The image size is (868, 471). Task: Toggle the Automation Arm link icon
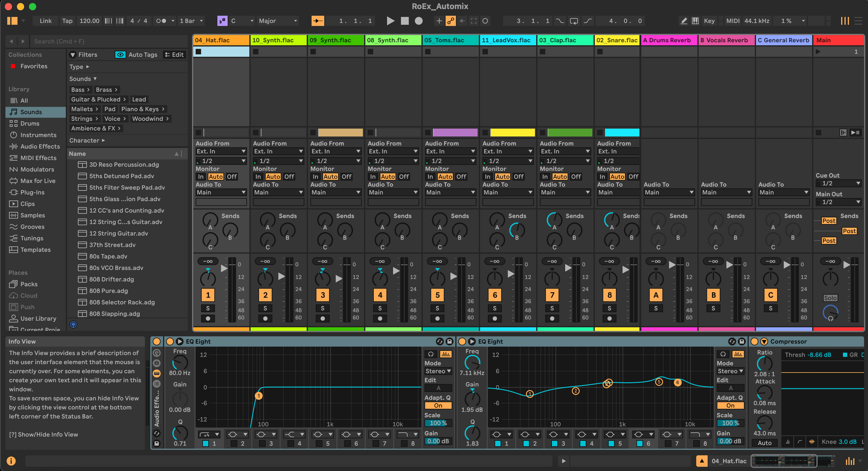[x=450, y=21]
